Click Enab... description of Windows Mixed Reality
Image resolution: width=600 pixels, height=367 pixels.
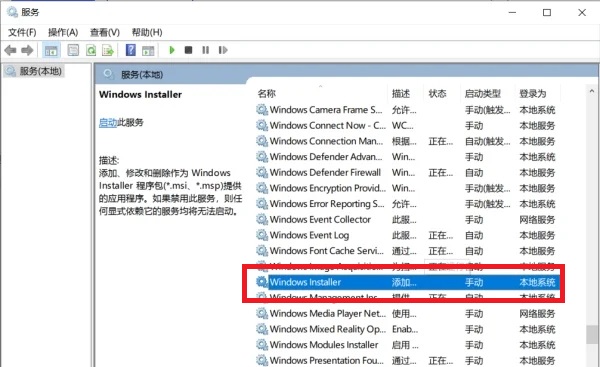point(405,329)
